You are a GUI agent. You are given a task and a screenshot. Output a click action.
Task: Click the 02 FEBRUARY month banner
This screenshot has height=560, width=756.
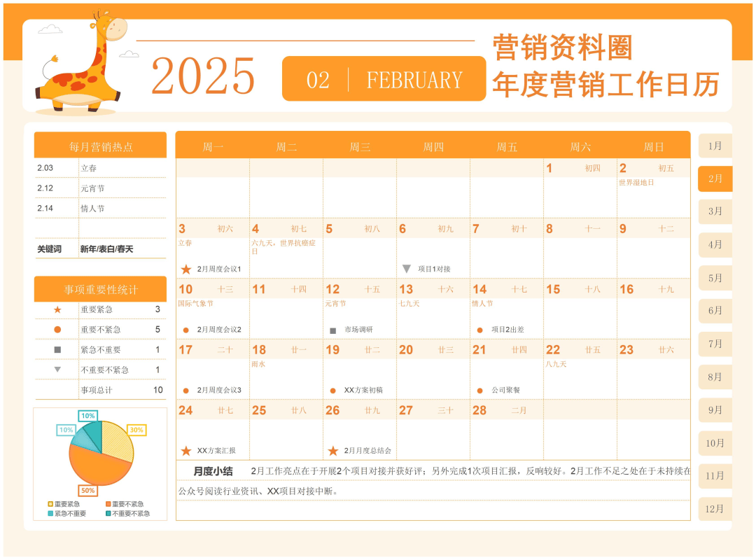(x=384, y=79)
